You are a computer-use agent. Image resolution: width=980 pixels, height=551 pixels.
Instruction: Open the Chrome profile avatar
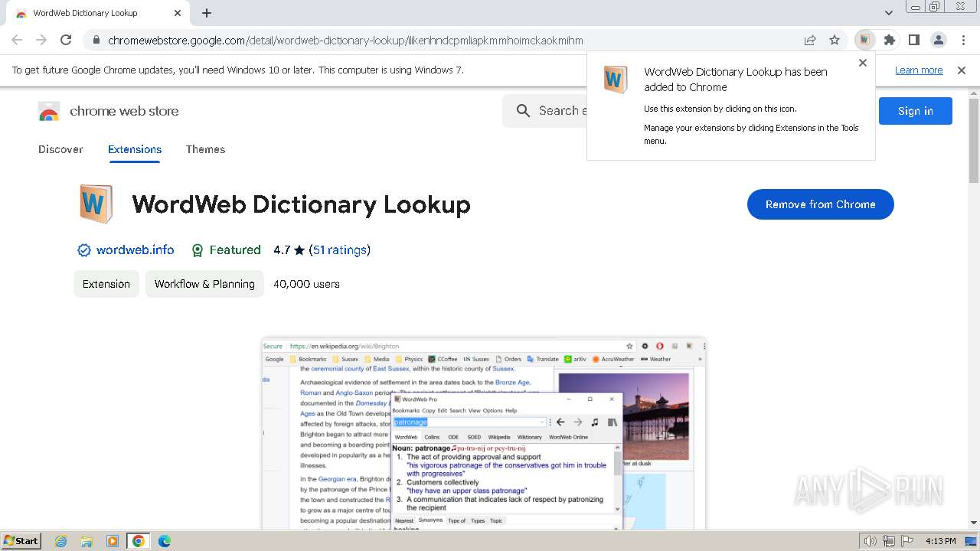pos(939,40)
